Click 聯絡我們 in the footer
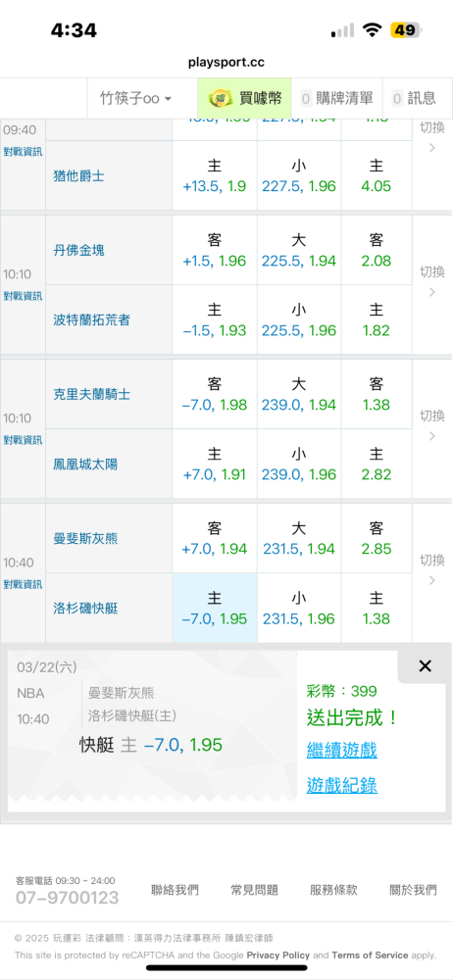Viewport: 453px width, 980px height. coord(175,891)
